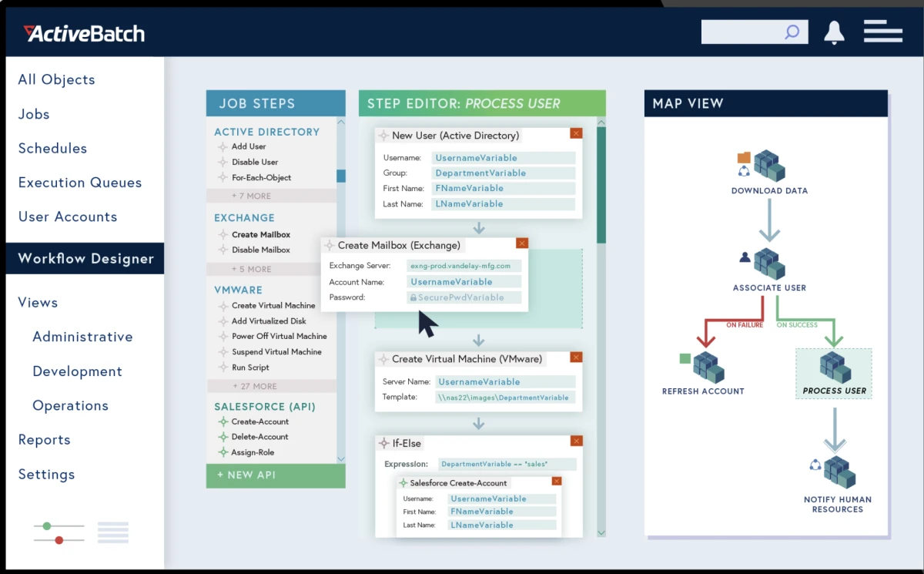Click Job Steps scroll-down arrow

click(x=341, y=458)
